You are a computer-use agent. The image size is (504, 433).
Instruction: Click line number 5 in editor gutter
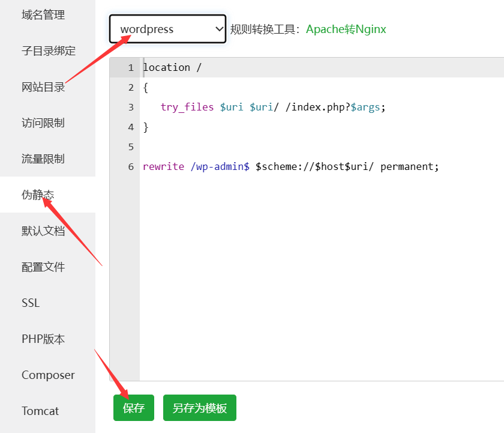click(131, 147)
